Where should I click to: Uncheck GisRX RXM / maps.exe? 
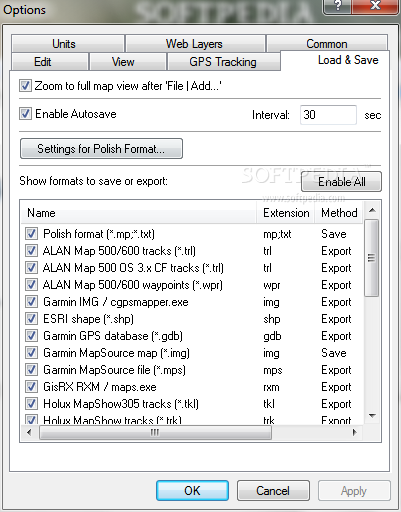pyautogui.click(x=31, y=387)
